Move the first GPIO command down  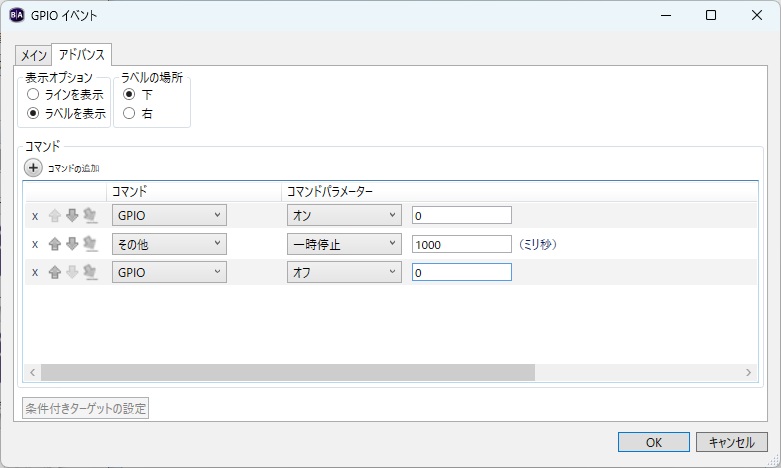point(72,215)
